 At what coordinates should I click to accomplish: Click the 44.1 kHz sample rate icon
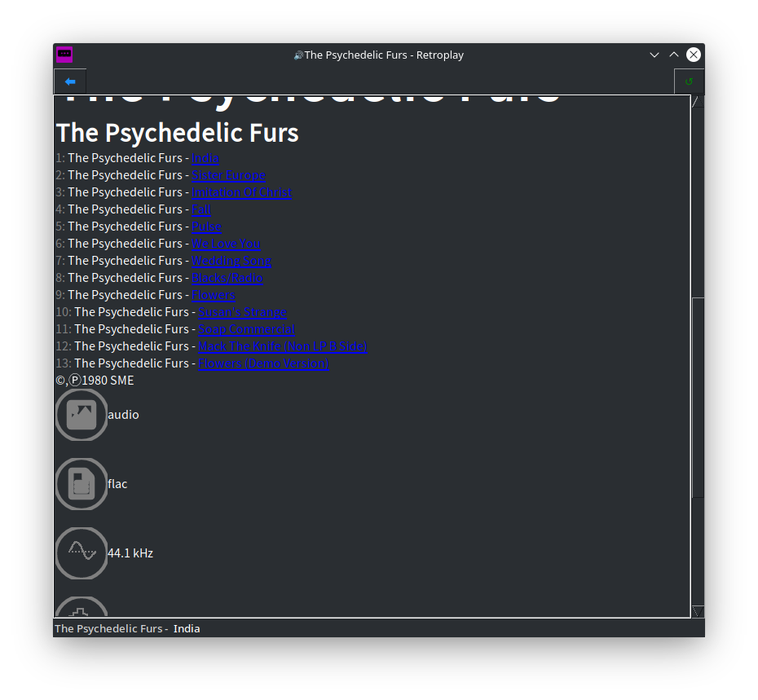(x=82, y=553)
